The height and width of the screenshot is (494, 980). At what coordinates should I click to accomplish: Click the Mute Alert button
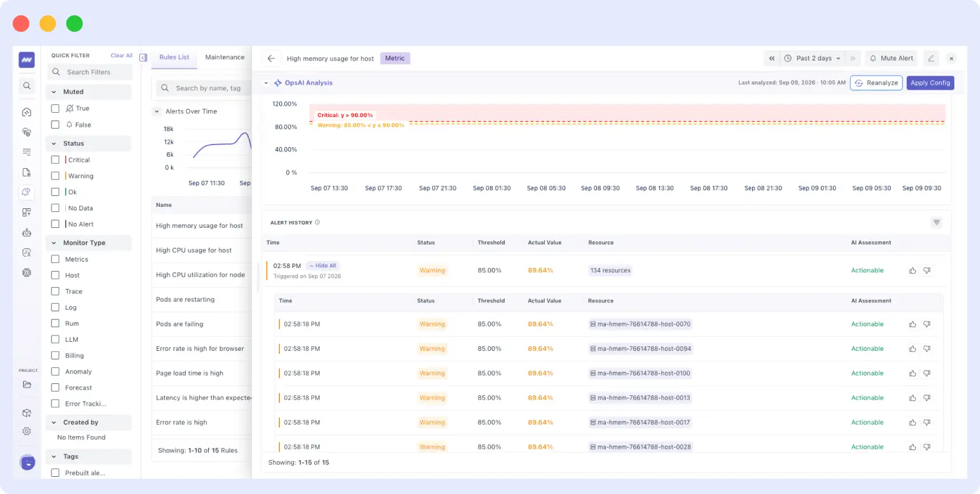[x=891, y=58]
